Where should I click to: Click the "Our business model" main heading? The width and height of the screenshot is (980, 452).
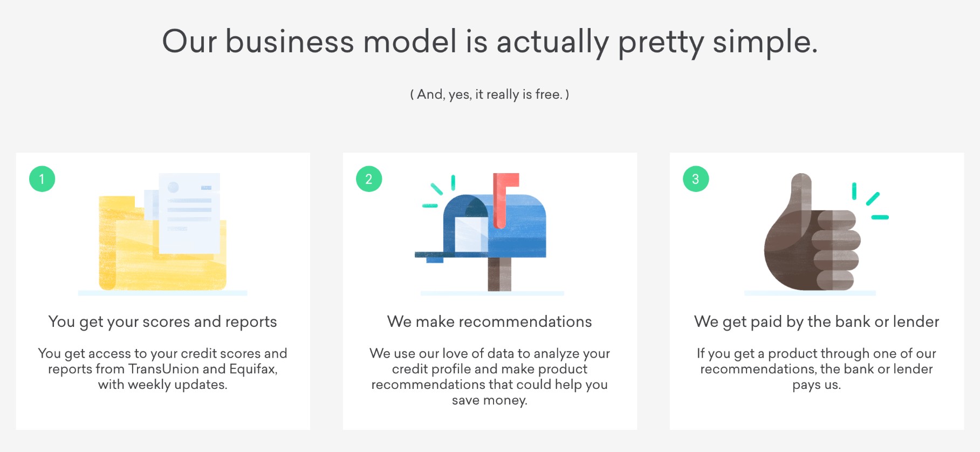pos(490,42)
